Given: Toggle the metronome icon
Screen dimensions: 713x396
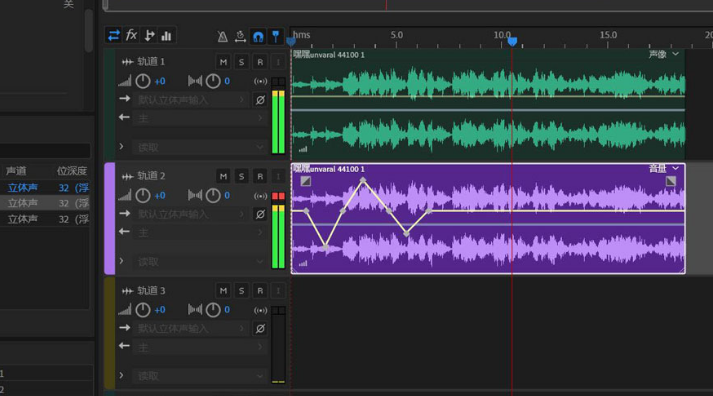Looking at the screenshot, I should coord(222,36).
